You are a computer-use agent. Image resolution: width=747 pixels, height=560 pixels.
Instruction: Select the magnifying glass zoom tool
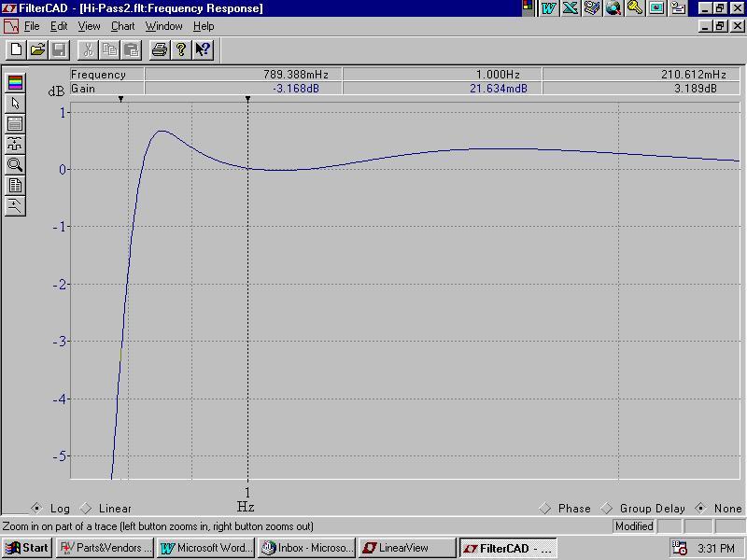click(15, 165)
